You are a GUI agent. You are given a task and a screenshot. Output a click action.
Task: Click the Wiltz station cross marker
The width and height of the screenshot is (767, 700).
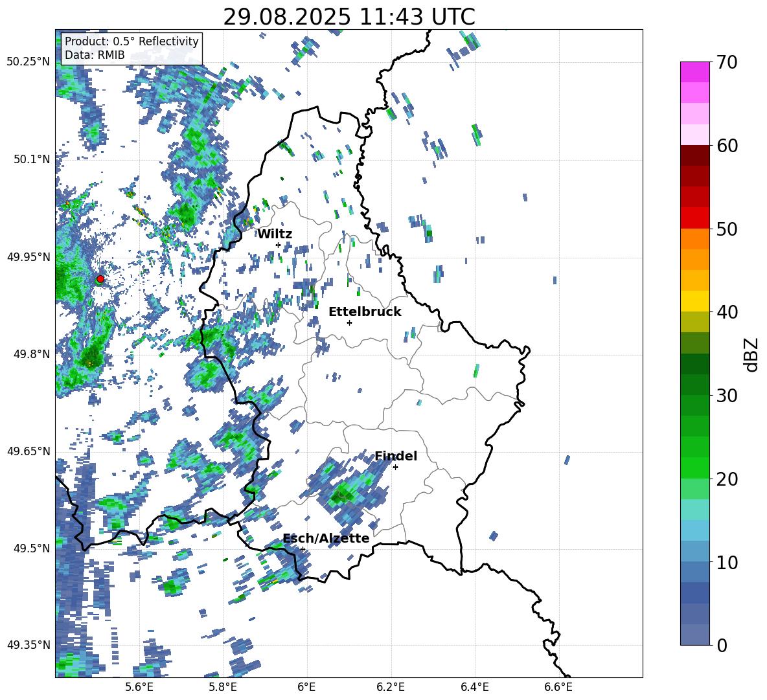[x=279, y=245]
